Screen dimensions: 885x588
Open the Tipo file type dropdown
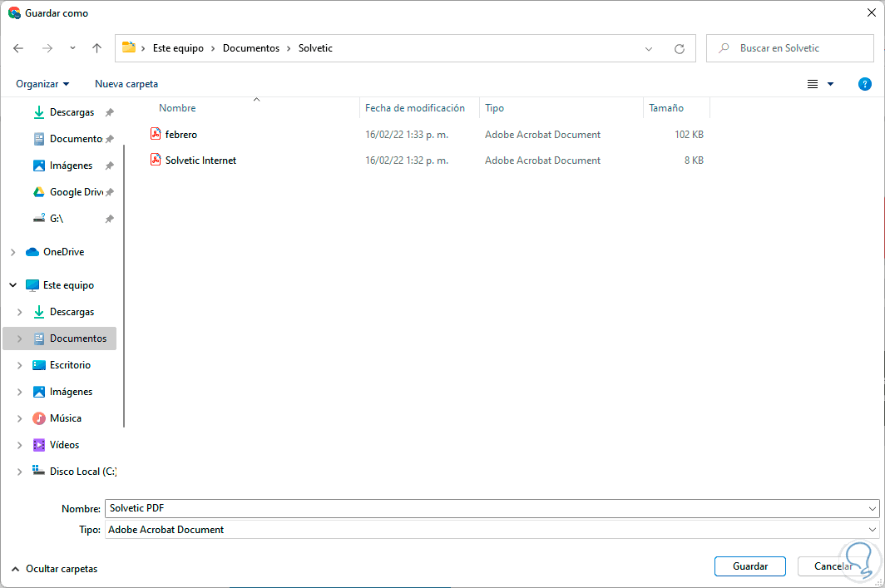click(872, 530)
